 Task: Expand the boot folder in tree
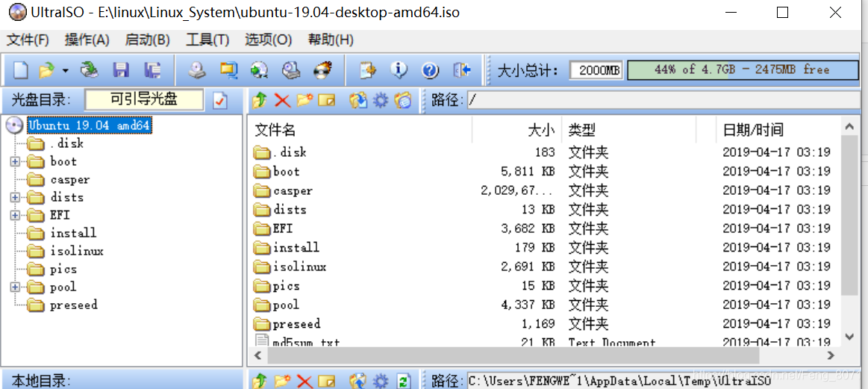pos(15,162)
